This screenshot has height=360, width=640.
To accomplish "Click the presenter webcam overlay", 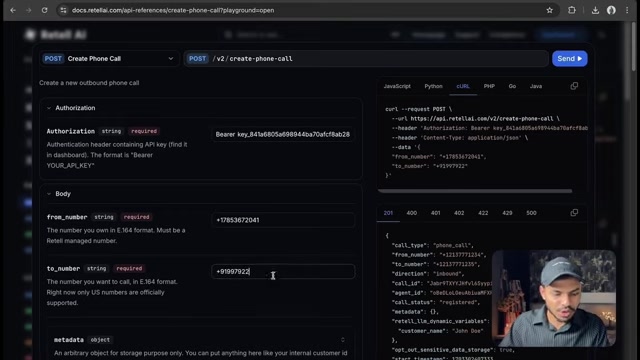I will pyautogui.click(x=554, y=298).
